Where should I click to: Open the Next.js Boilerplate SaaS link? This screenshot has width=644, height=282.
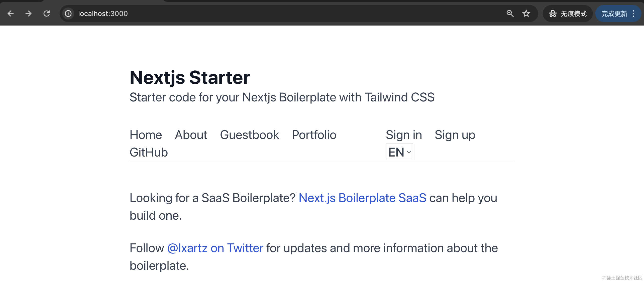[362, 198]
